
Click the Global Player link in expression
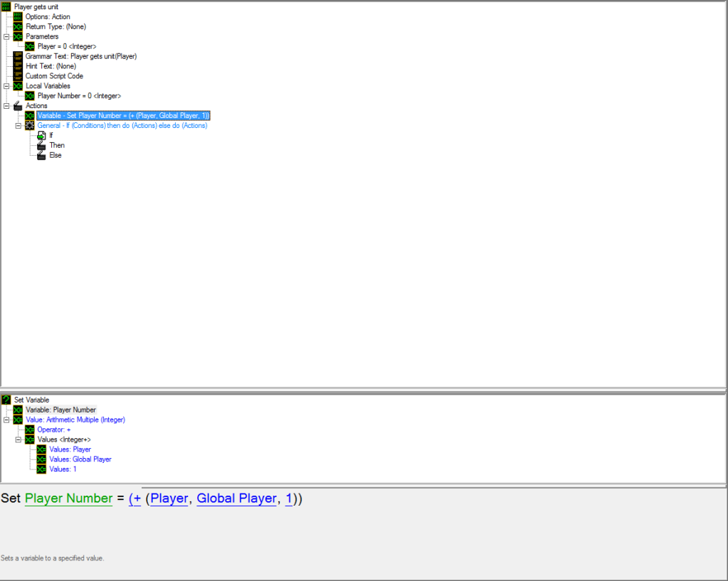pyautogui.click(x=237, y=499)
